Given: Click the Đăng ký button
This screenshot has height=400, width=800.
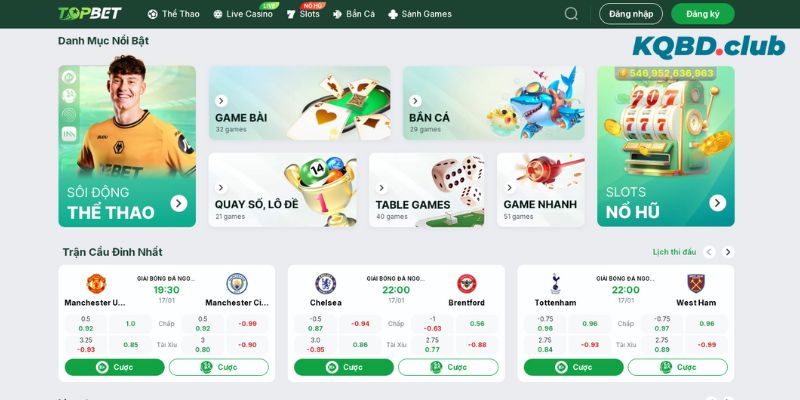Looking at the screenshot, I should (703, 14).
